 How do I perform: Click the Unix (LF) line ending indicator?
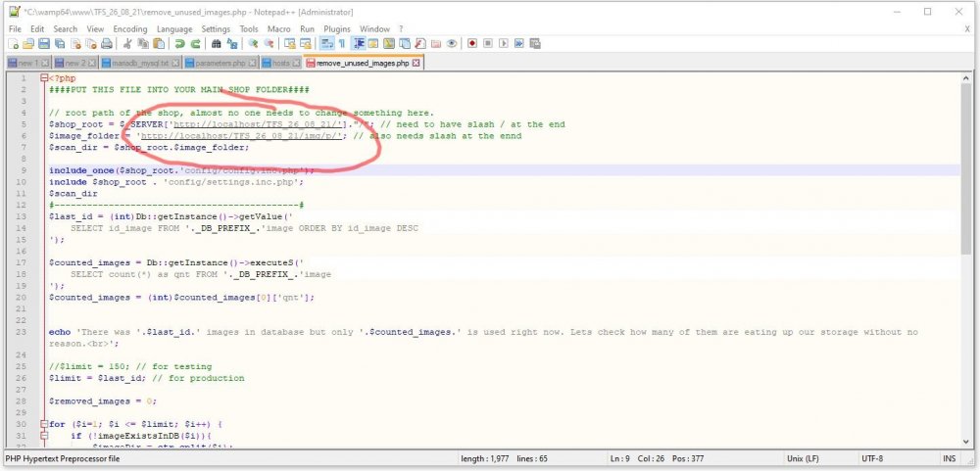tap(802, 458)
